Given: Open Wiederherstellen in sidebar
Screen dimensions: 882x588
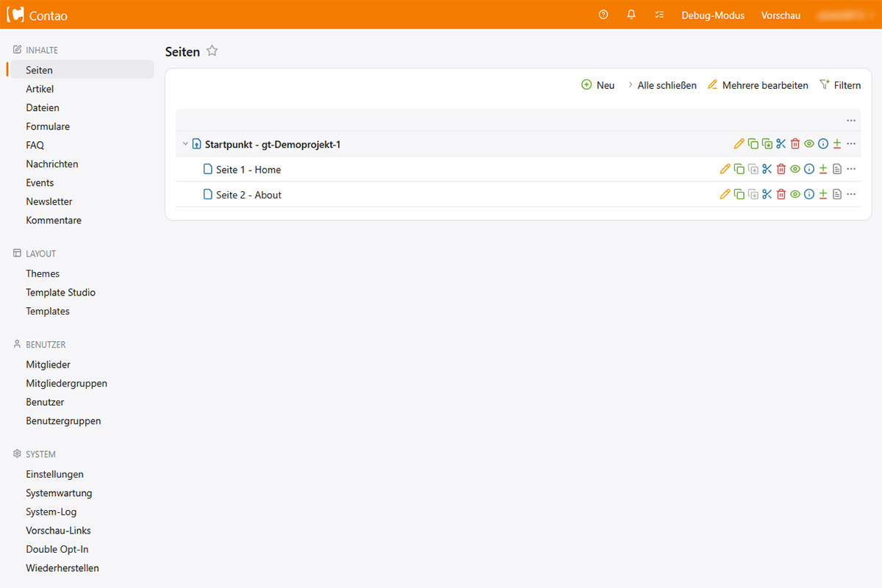Looking at the screenshot, I should 62,568.
